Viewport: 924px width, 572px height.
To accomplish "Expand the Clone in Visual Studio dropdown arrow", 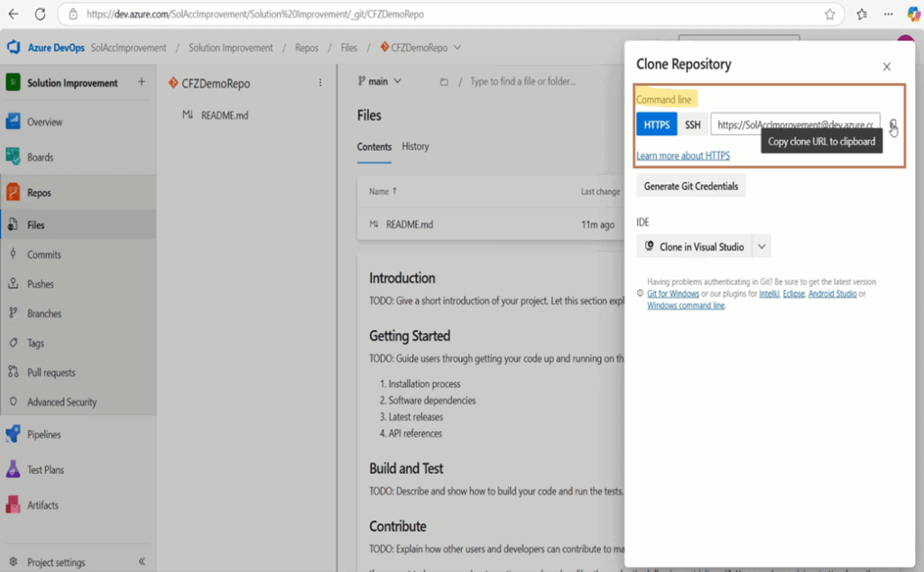I will pyautogui.click(x=762, y=246).
